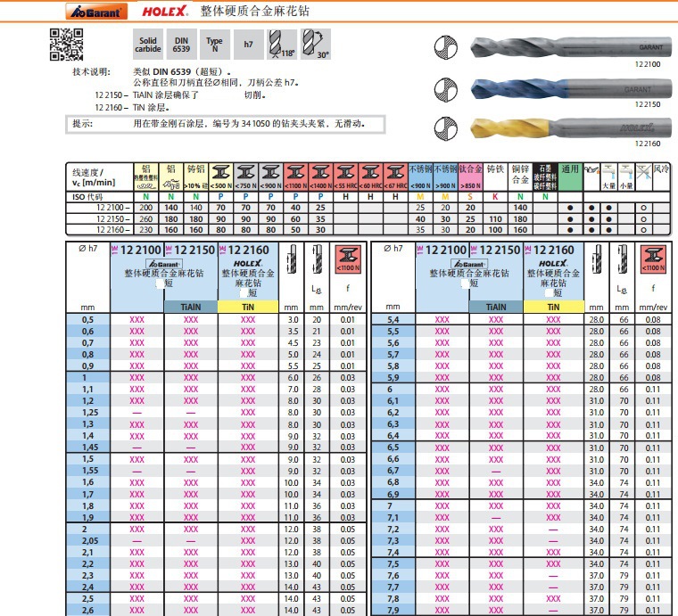Viewport: 678px width, 616px height.
Task: Select diameter row 5,4
Action: [521, 320]
